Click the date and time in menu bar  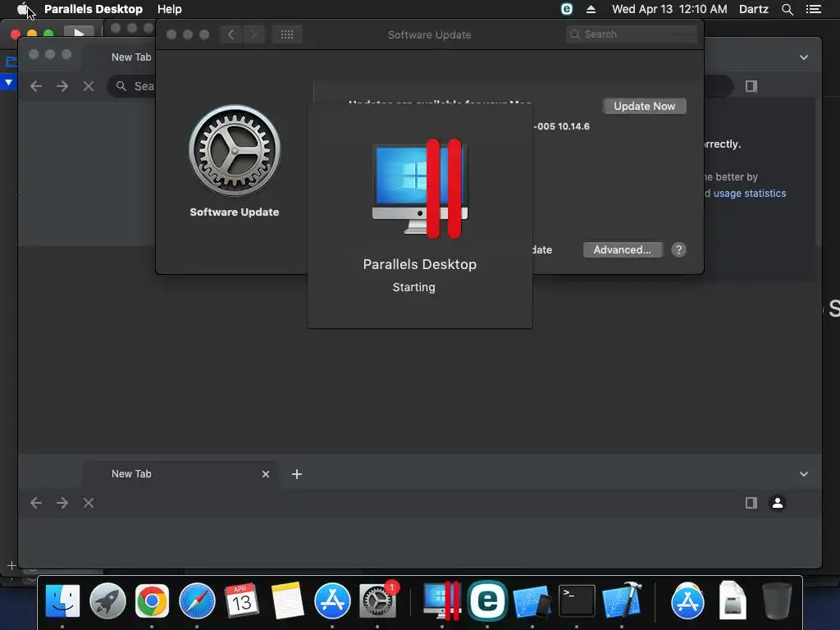[669, 9]
